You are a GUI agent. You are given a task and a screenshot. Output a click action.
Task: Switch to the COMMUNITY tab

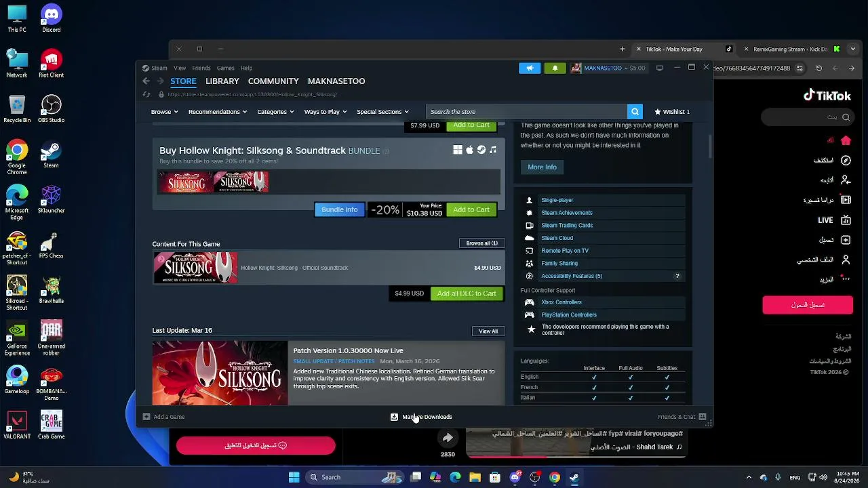click(x=273, y=81)
